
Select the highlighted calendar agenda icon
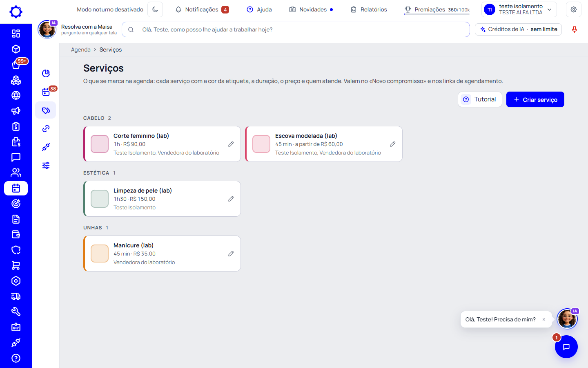point(16,188)
